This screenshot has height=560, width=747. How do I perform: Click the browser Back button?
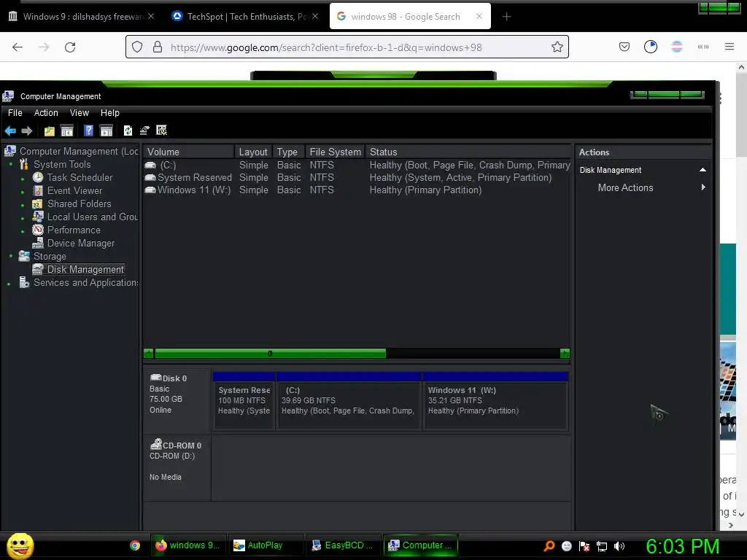click(18, 47)
